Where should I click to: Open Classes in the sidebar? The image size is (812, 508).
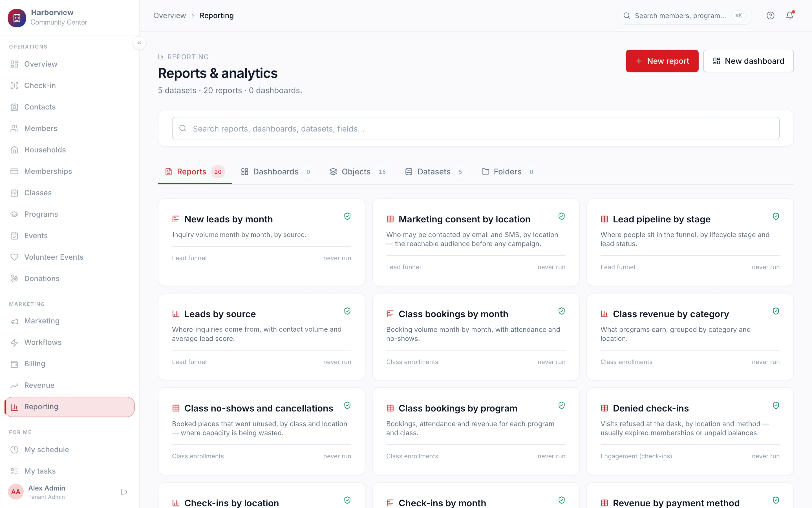pyautogui.click(x=70, y=193)
